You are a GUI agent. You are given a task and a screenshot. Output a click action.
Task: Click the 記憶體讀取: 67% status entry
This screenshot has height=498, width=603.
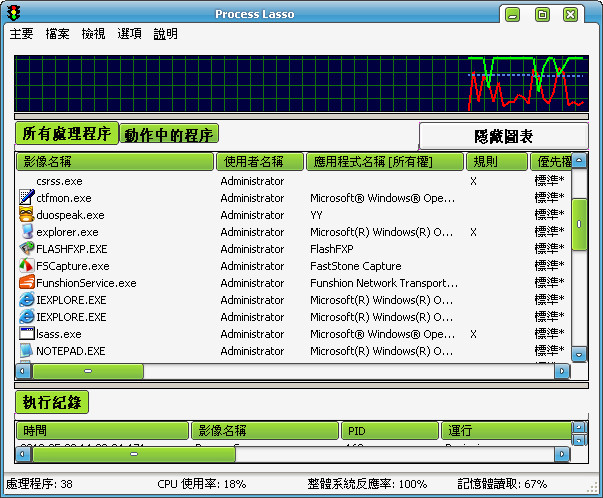502,483
